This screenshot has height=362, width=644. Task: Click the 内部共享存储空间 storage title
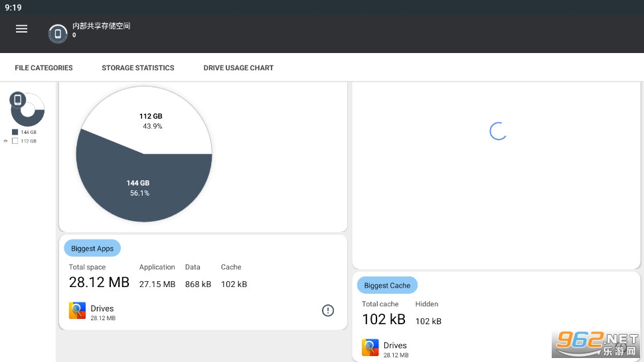coord(101,26)
